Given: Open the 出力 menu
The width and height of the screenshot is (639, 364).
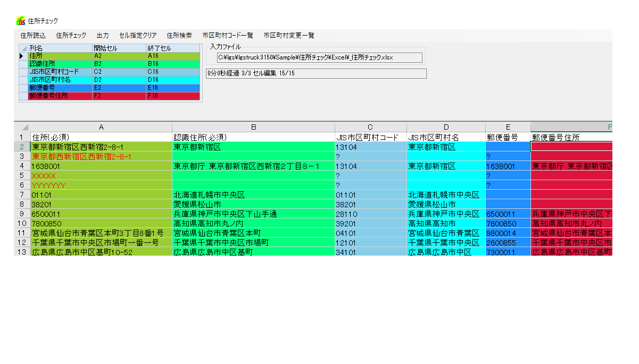Looking at the screenshot, I should pyautogui.click(x=103, y=36).
